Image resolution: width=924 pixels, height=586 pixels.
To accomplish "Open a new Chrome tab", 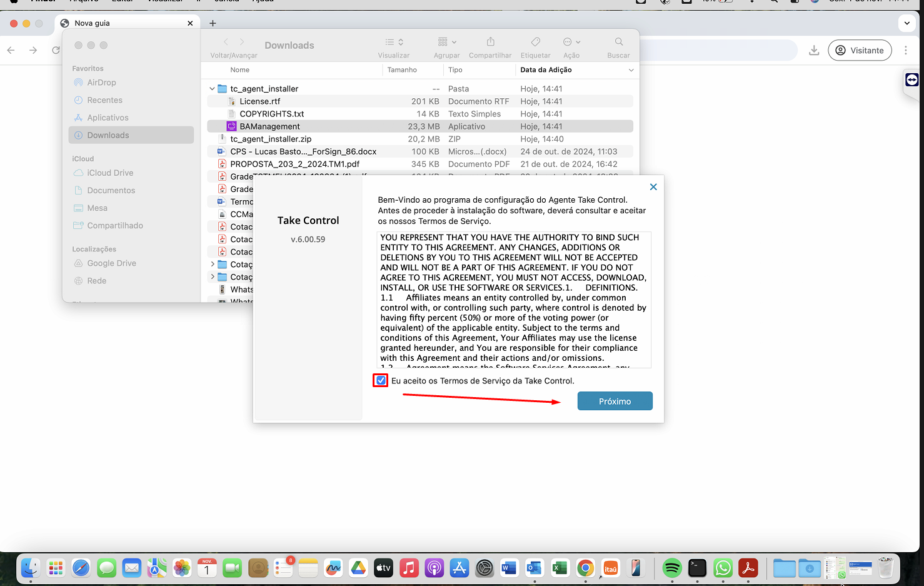I will tap(213, 23).
